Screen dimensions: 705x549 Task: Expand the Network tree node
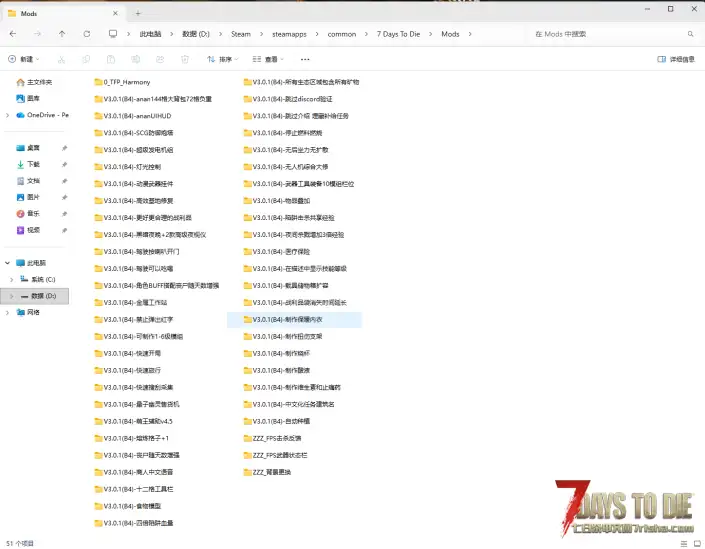coord(7,312)
